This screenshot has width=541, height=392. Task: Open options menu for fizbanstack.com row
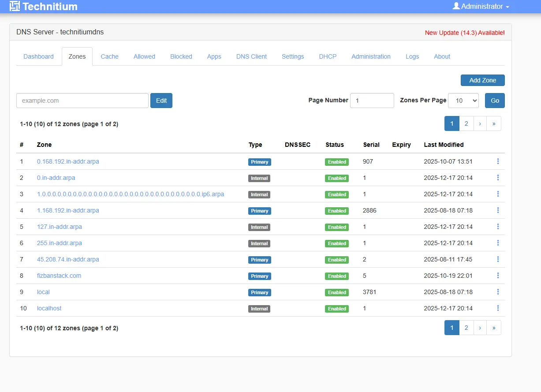coord(498,276)
